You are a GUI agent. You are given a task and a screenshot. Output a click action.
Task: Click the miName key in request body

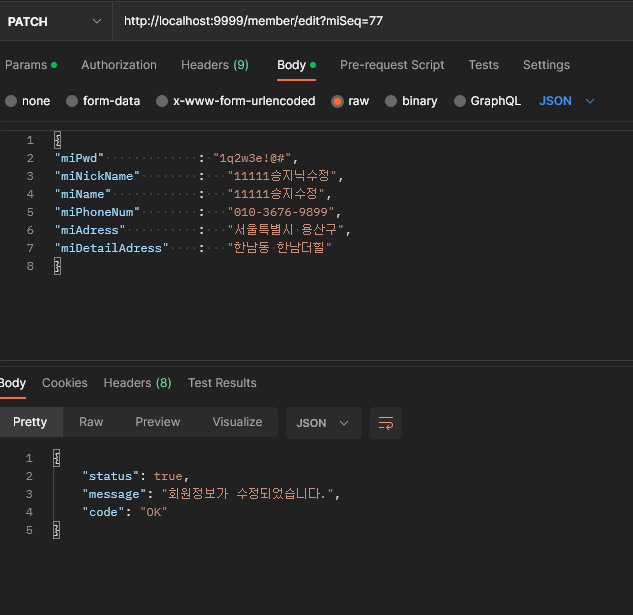point(83,194)
